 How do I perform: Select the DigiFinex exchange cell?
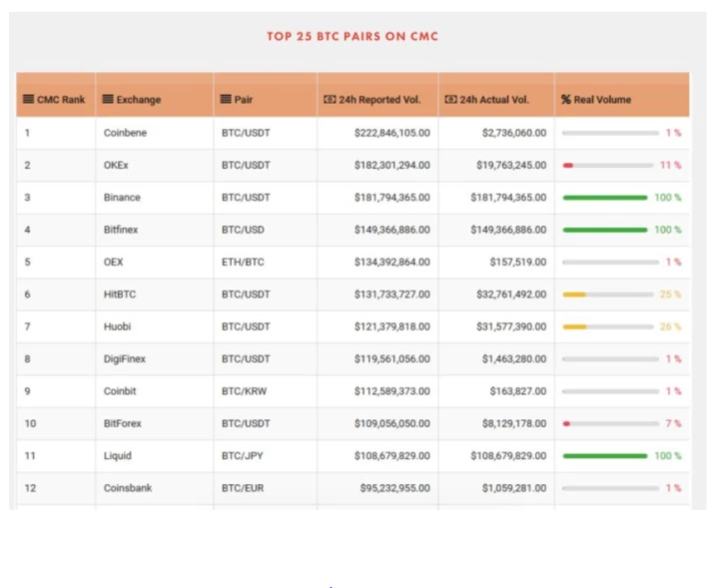coord(155,359)
